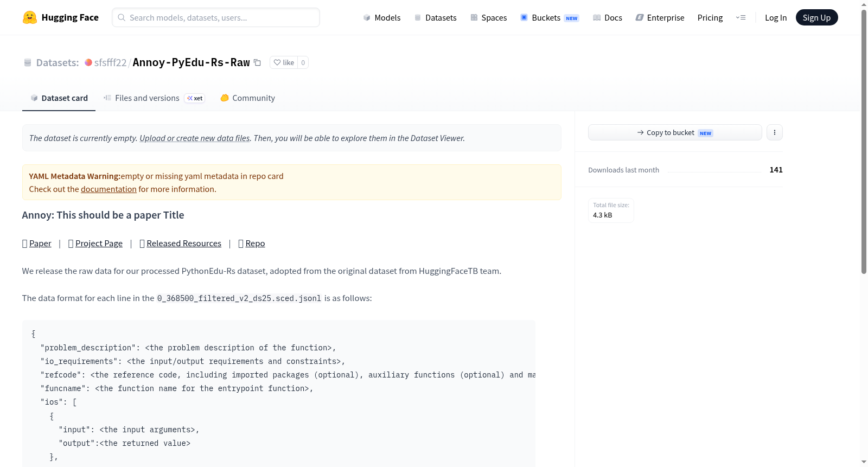This screenshot has width=868, height=467.
Task: Click the gray Datasets stack icon in breadcrumb
Action: [x=28, y=62]
